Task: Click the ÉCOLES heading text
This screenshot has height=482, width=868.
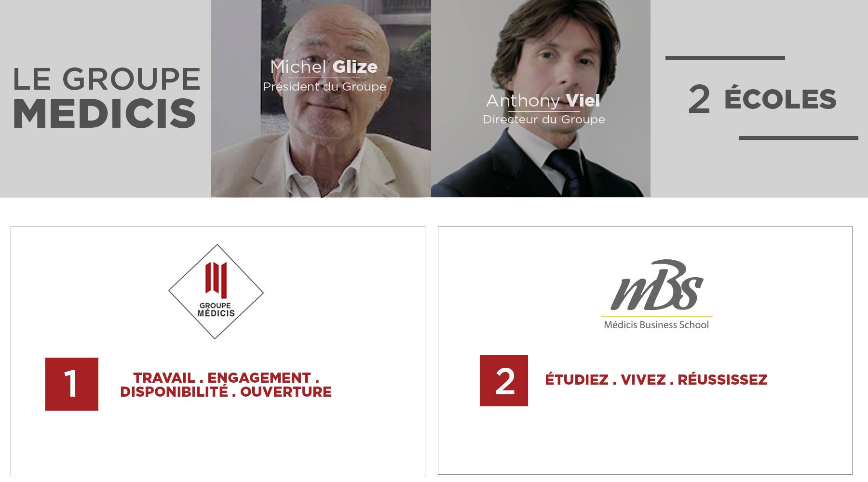Action: click(780, 98)
